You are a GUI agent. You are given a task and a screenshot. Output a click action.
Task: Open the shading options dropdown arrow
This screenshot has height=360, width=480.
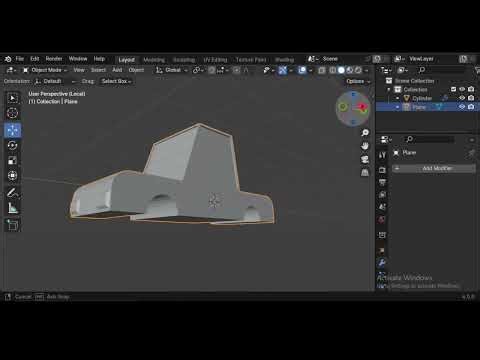367,70
